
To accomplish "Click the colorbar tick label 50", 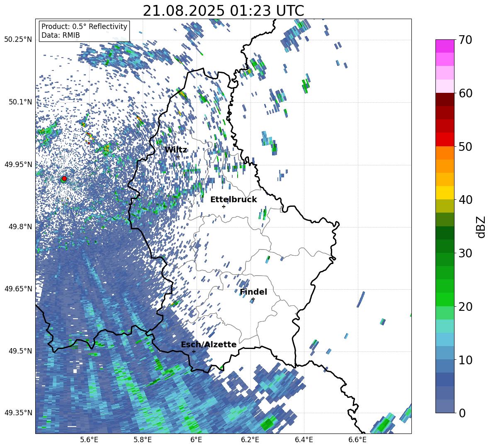I will [465, 146].
